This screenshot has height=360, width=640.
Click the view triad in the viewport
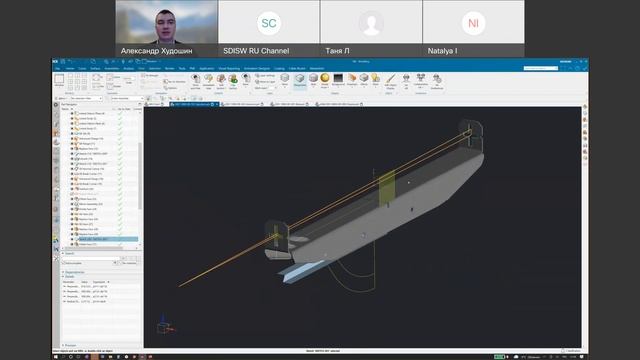point(165,325)
